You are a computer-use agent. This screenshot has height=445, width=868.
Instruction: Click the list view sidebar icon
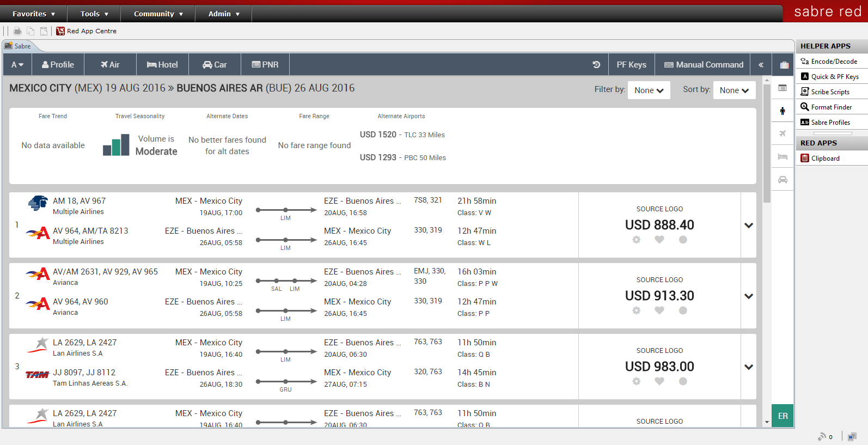coord(783,88)
